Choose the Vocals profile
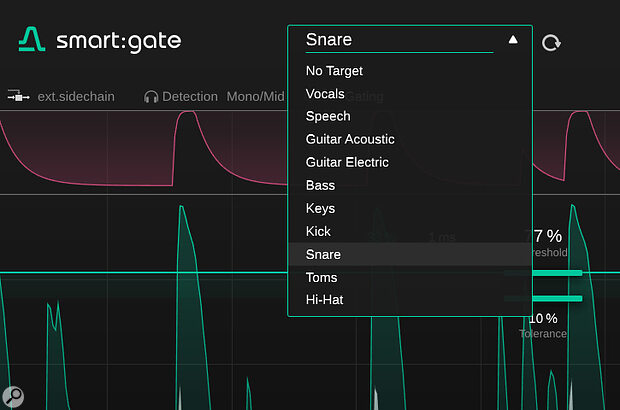This screenshot has height=410, width=620. click(325, 94)
